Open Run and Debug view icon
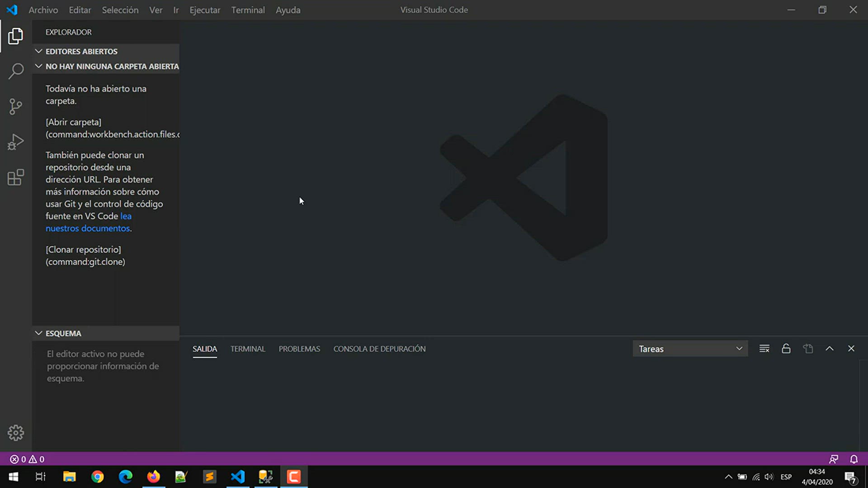Viewport: 868px width, 488px height. tap(16, 142)
